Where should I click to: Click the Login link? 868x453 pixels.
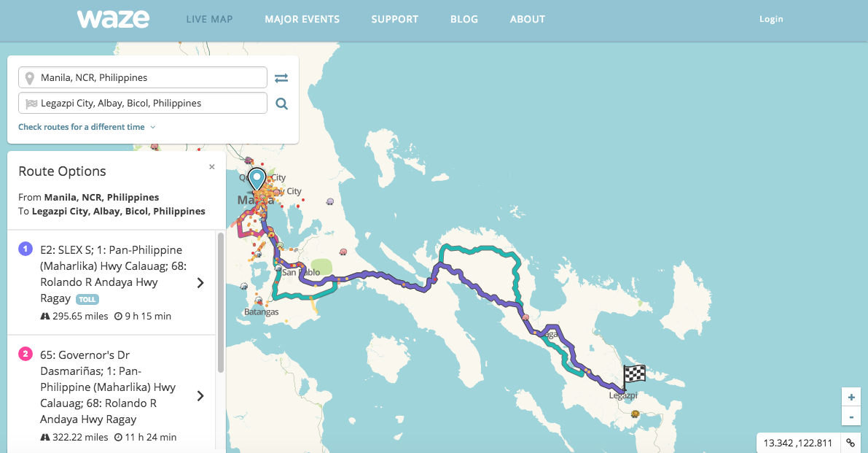click(x=771, y=19)
